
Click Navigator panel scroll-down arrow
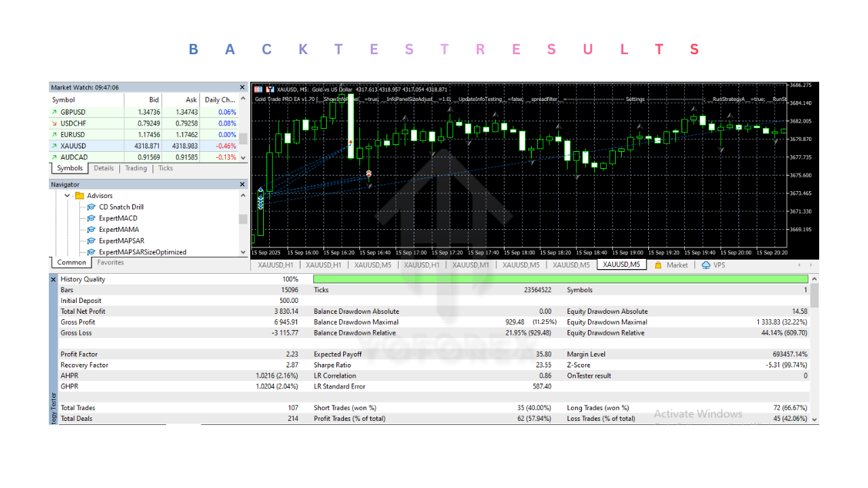(x=242, y=251)
